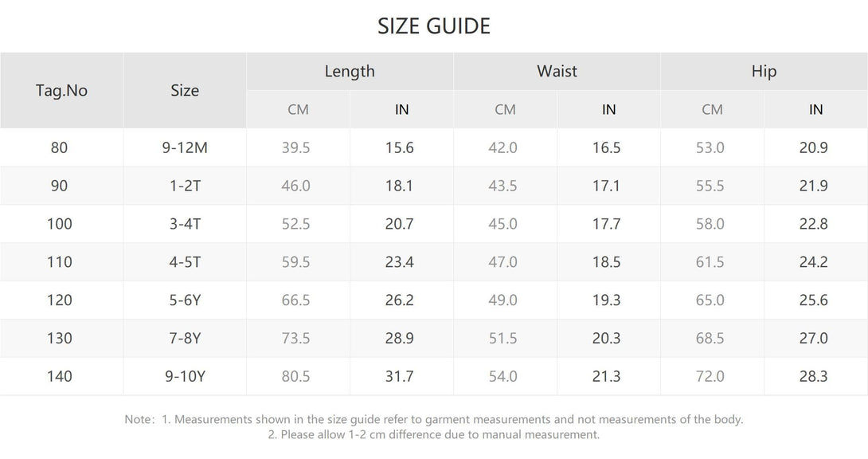Click the 9-10Y size cell
The image size is (868, 459).
pos(184,376)
